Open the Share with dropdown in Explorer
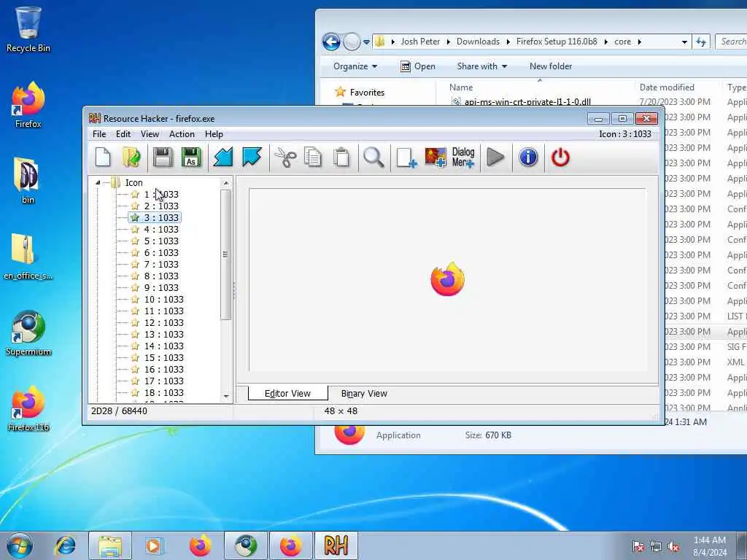 (x=481, y=66)
